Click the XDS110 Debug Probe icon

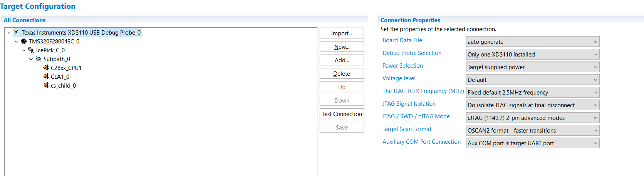(16, 33)
